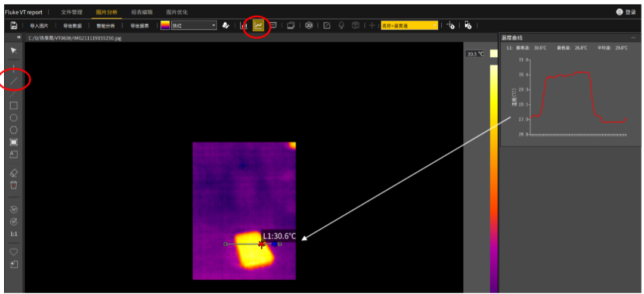Screen dimensions: 644x294
Task: Click the blue crosshair marker in thermal image
Action: 243,165
